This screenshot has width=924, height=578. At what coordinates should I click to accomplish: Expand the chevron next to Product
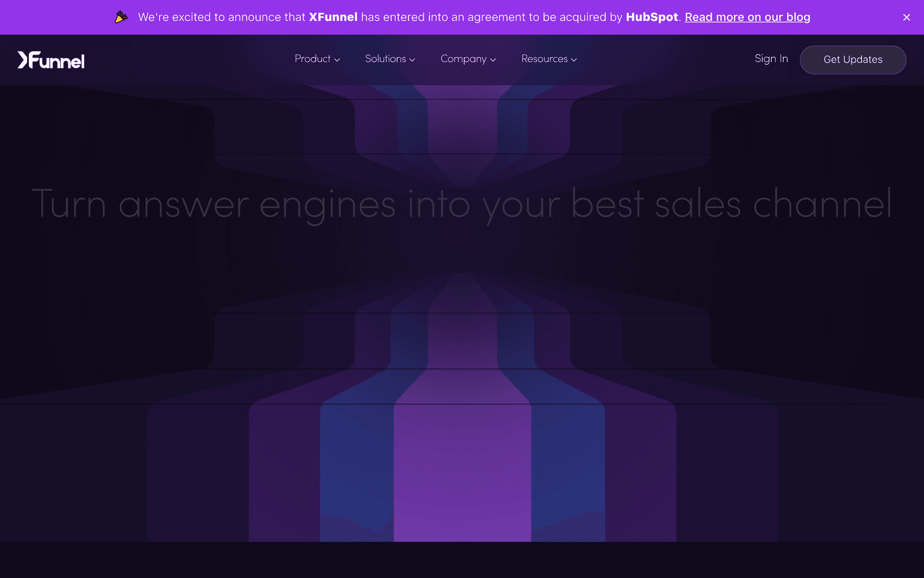click(x=337, y=60)
